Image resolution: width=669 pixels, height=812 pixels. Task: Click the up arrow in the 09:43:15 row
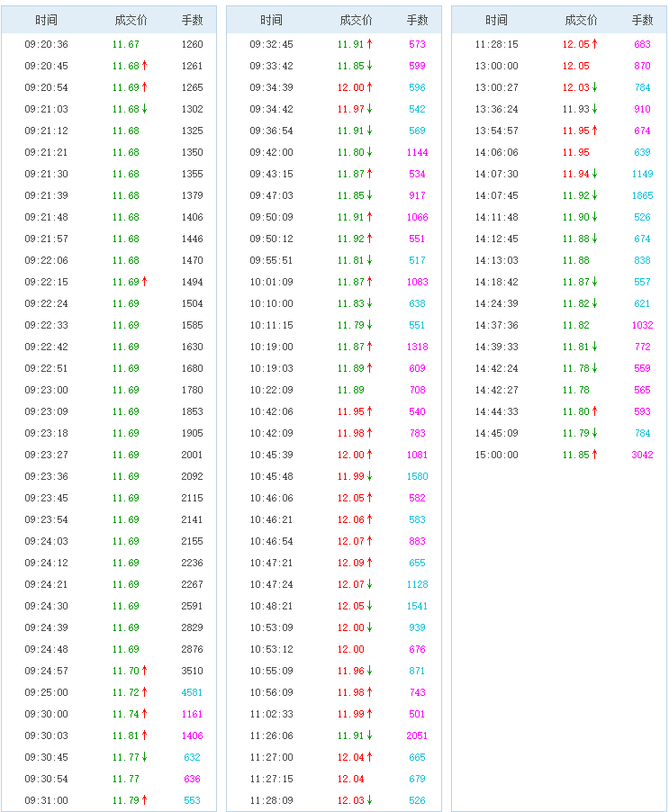click(370, 174)
